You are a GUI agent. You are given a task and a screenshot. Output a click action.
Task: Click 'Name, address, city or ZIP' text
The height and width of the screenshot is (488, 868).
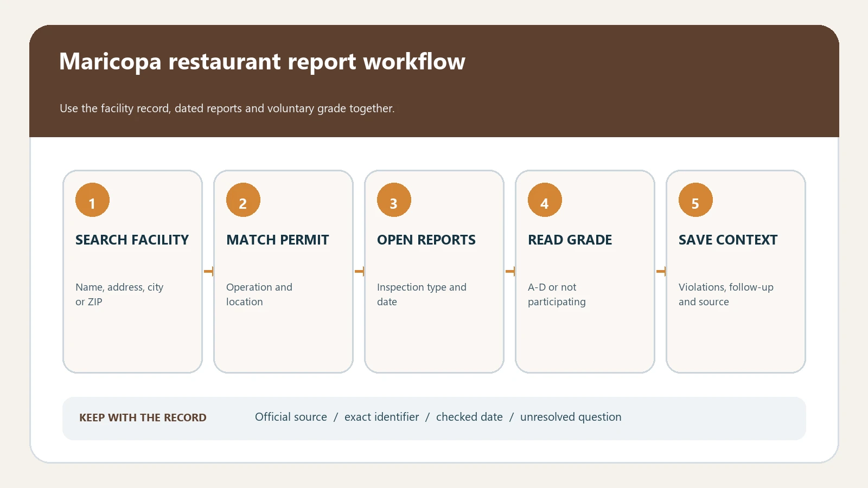119,294
